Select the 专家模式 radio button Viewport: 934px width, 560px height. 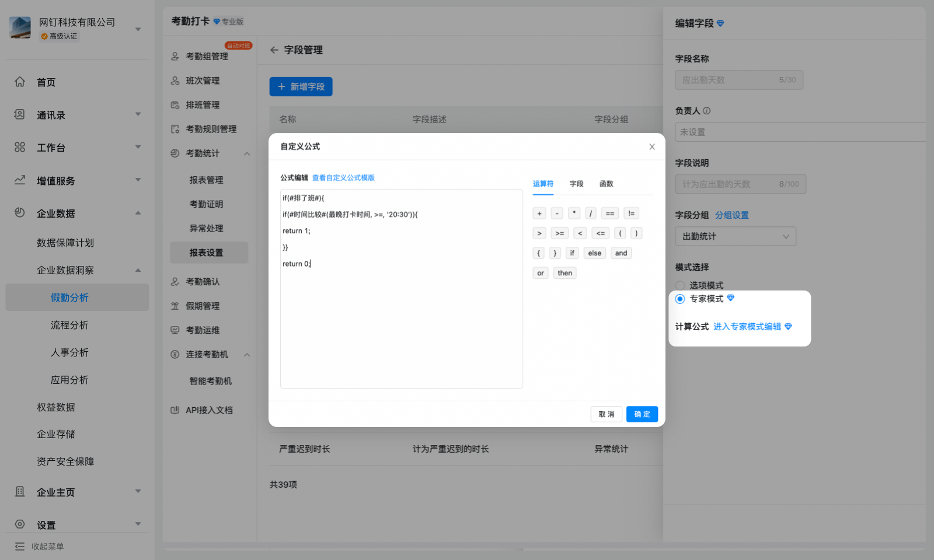pyautogui.click(x=680, y=299)
